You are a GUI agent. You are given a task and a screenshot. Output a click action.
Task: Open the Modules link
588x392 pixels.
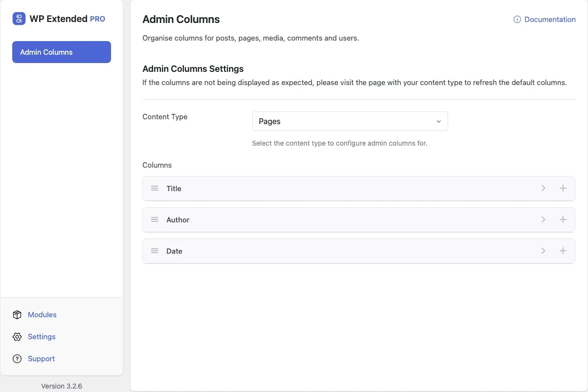42,315
